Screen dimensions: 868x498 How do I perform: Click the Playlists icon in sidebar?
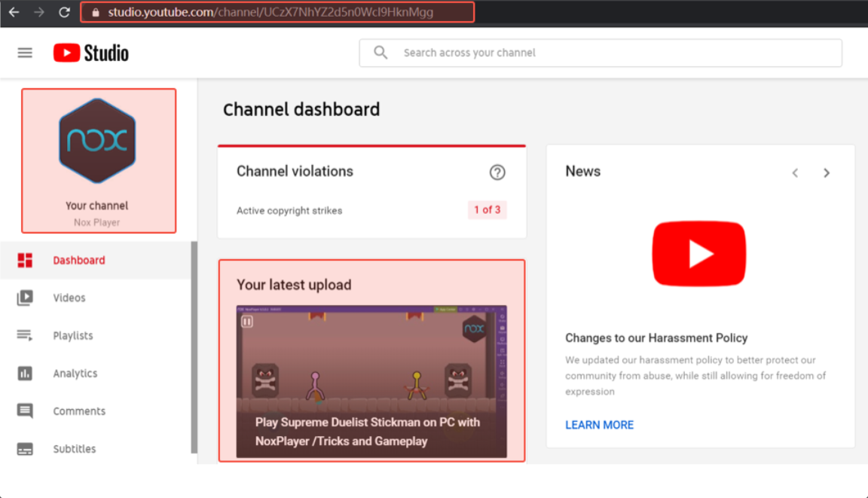tap(25, 335)
